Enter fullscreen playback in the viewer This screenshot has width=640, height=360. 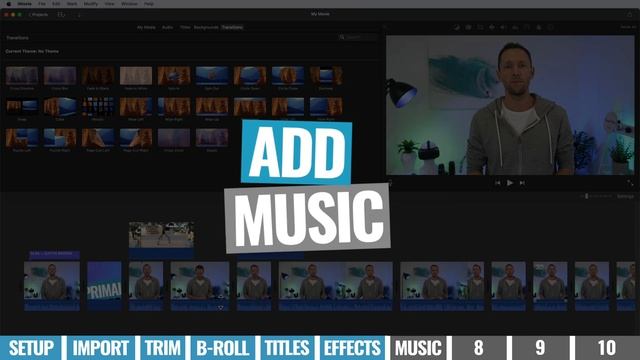pos(630,183)
